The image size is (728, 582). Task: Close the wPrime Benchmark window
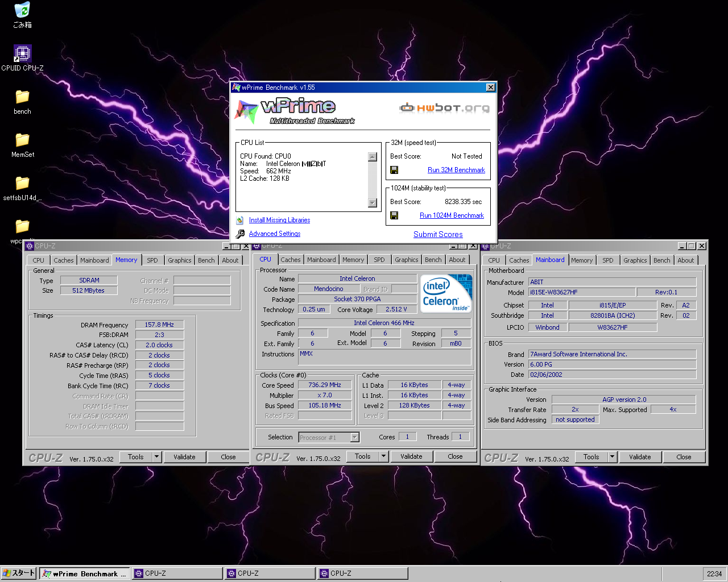(491, 88)
